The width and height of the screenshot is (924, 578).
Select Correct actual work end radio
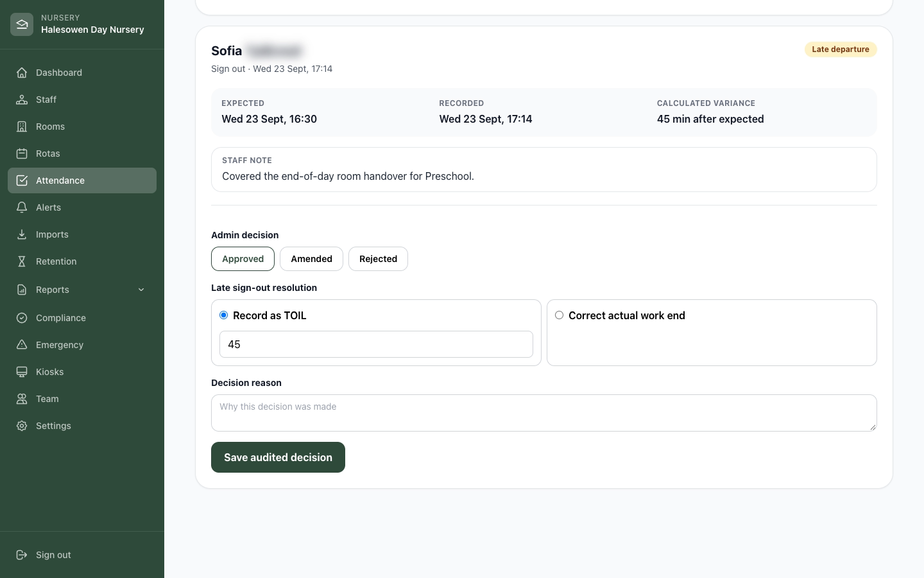(x=560, y=315)
